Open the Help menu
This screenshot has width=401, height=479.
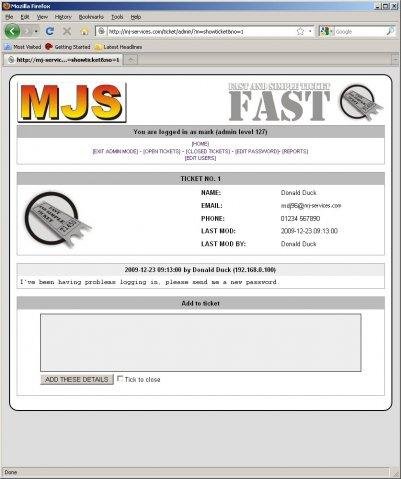(136, 17)
